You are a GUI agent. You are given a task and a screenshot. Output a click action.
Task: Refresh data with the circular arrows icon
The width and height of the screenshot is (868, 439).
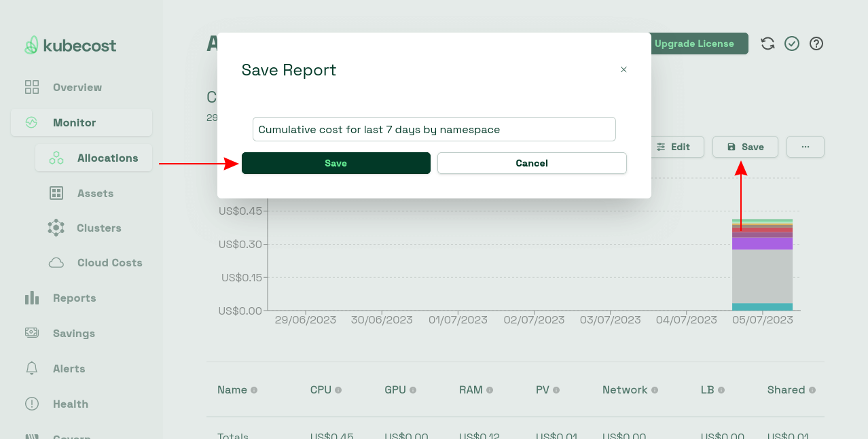click(x=767, y=43)
